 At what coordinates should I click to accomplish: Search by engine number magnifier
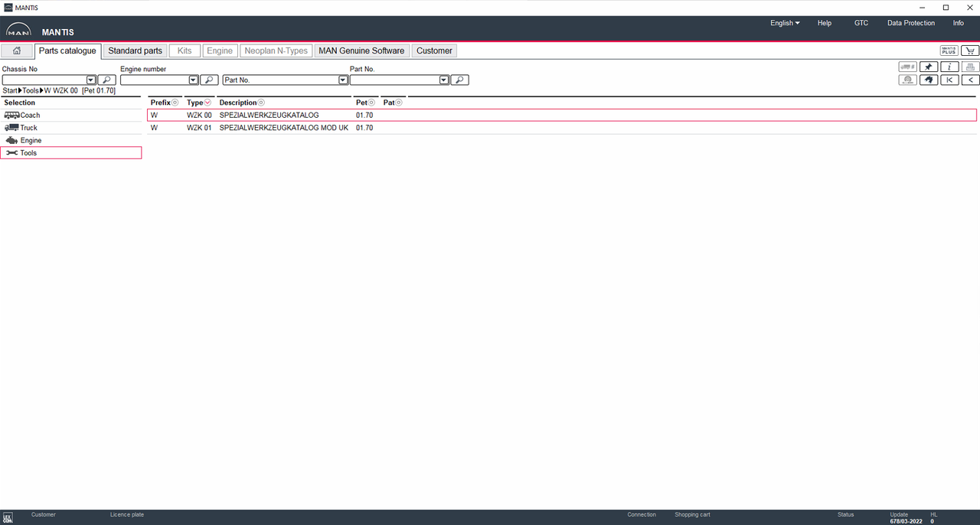(209, 80)
